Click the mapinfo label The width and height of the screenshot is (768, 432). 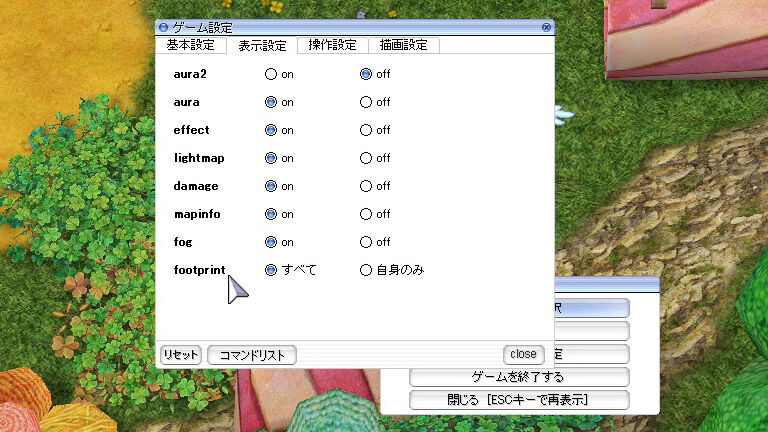click(197, 214)
